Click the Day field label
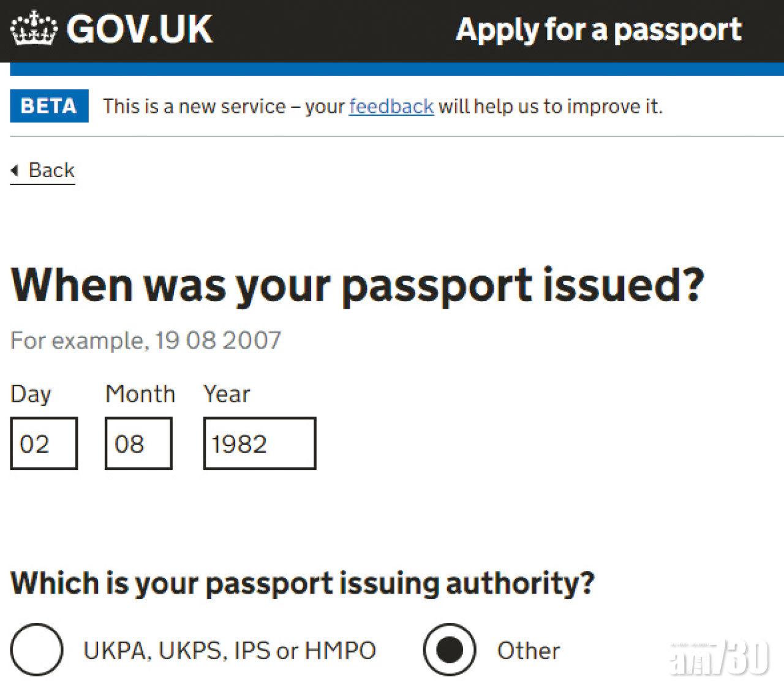Viewport: 784px width, 688px height. [x=31, y=394]
